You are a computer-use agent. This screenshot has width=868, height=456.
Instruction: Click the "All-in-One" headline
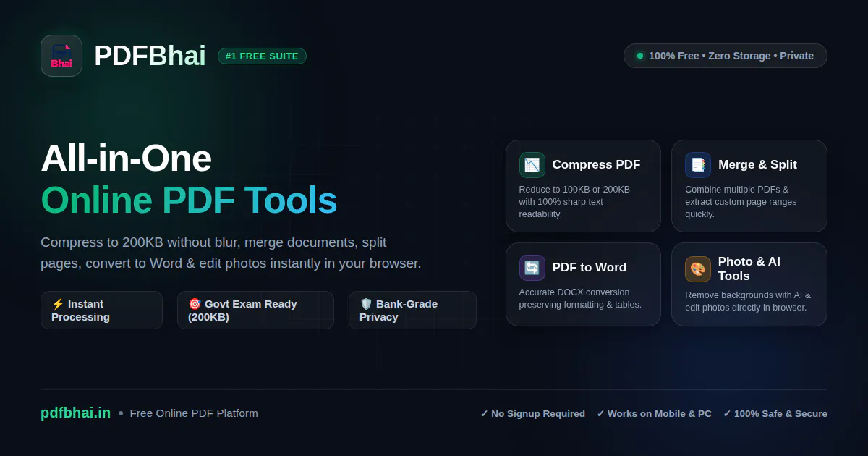pyautogui.click(x=126, y=158)
